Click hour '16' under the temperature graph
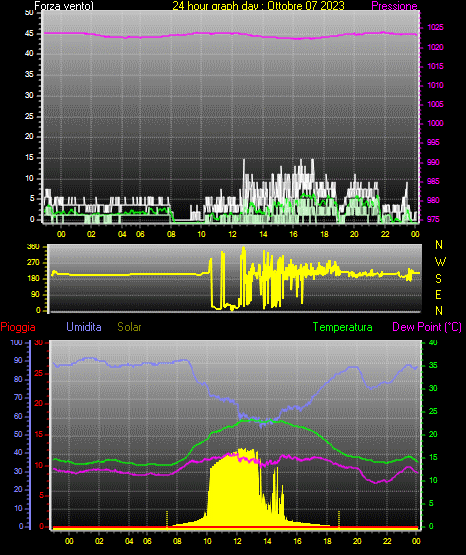This screenshot has height=555, width=466. (297, 541)
